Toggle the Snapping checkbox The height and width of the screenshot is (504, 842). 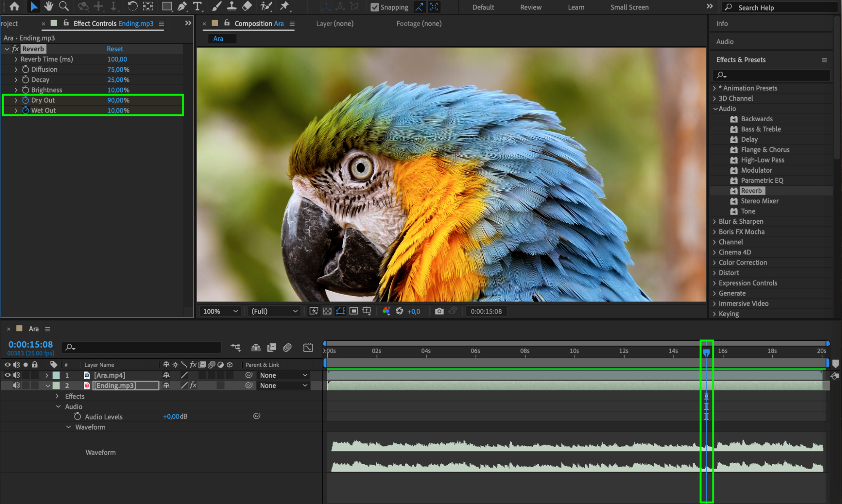click(x=374, y=7)
